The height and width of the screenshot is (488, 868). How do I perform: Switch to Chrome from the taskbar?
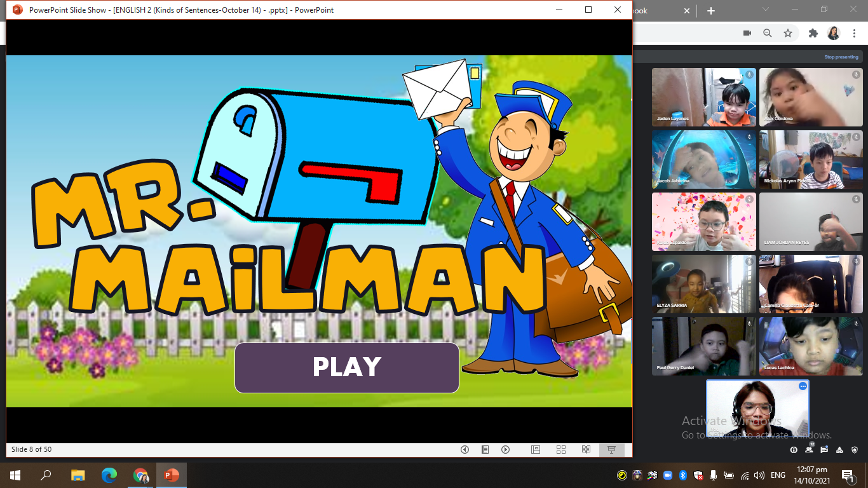pos(140,475)
